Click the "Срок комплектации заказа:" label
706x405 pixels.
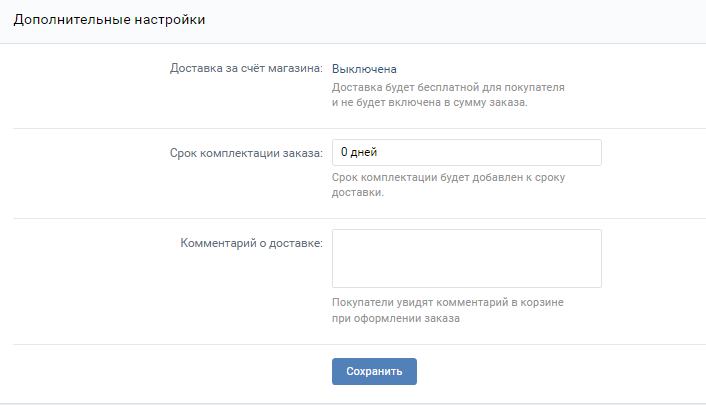[245, 153]
